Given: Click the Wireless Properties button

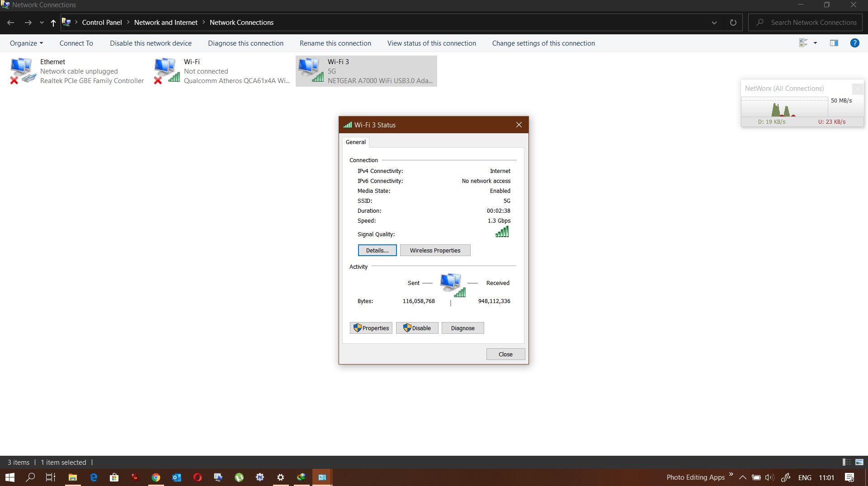Looking at the screenshot, I should point(435,250).
